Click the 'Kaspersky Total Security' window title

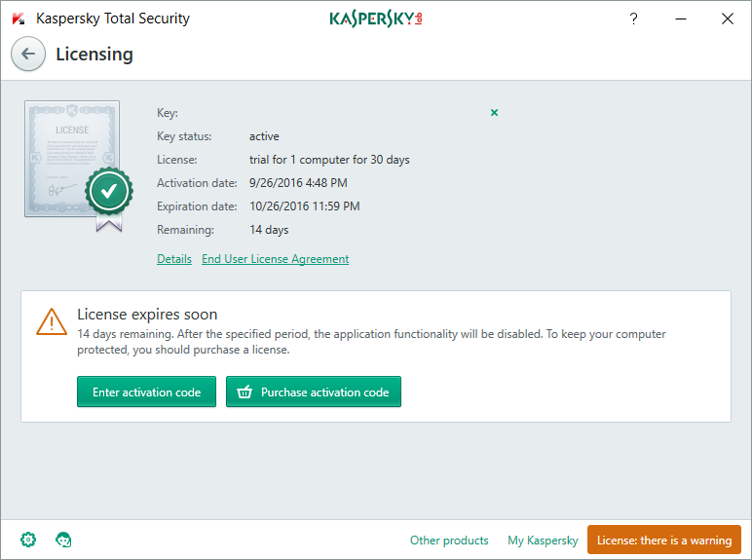coord(113,19)
